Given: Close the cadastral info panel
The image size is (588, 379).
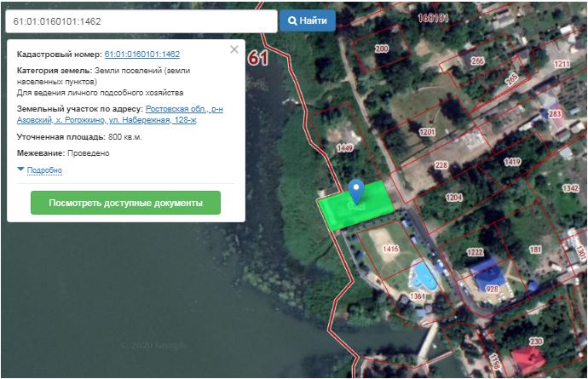Looking at the screenshot, I should 234,49.
